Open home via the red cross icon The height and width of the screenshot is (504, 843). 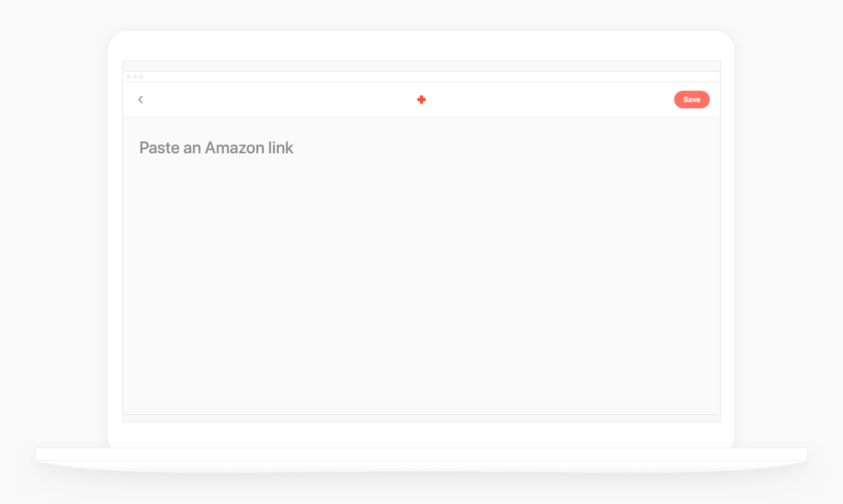421,99
